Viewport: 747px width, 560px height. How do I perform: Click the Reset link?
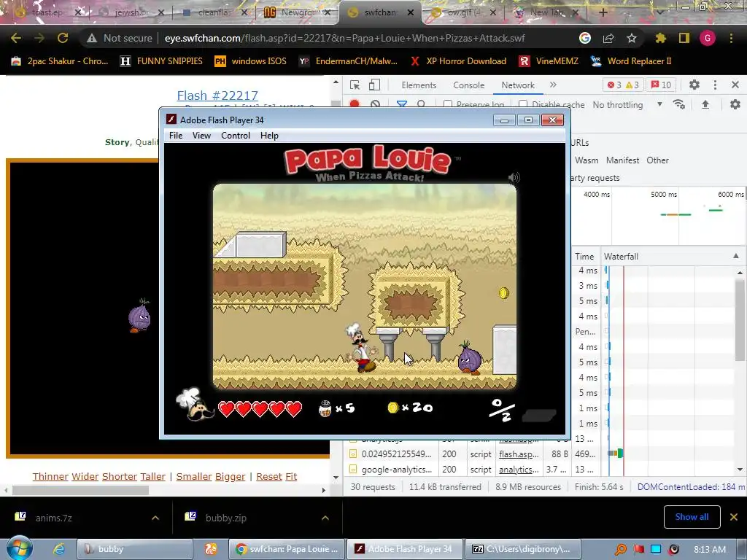tap(269, 477)
